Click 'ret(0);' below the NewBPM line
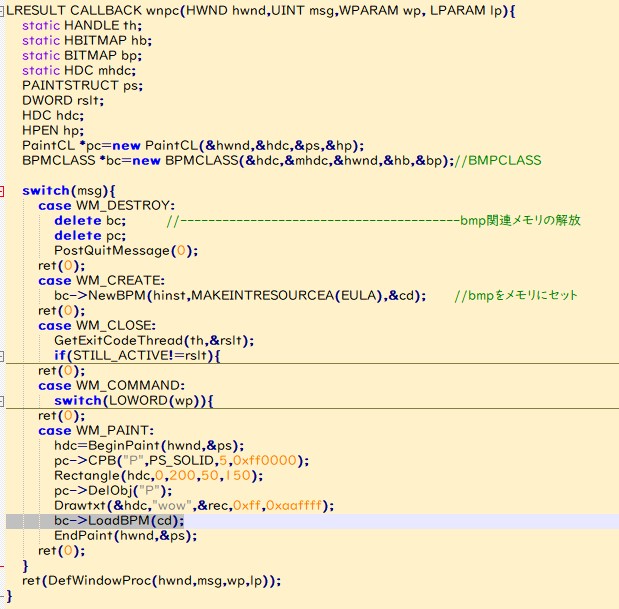The image size is (619, 609). (62, 311)
